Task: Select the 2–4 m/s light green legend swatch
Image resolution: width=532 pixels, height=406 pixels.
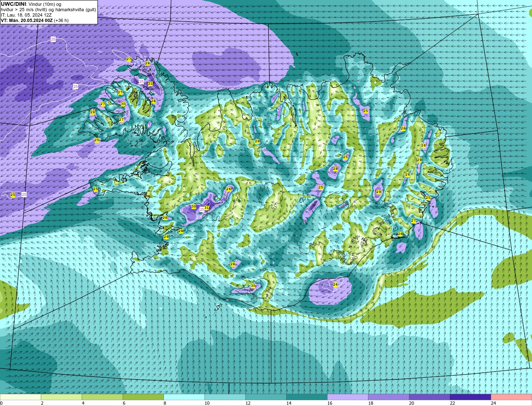Action: 62,397
